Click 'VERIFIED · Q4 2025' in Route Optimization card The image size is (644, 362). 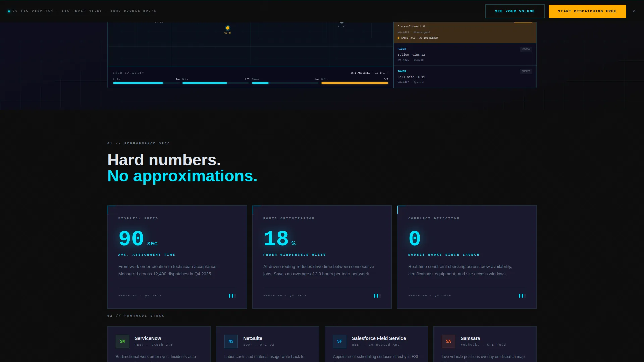(285, 296)
